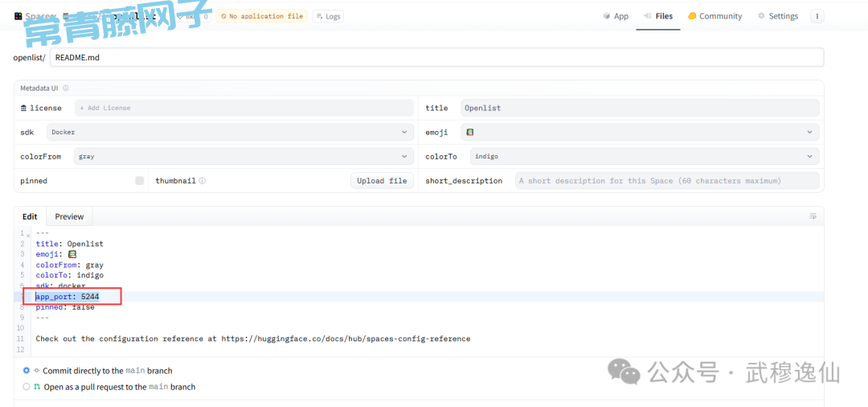Click the No application file status badge
868x407 pixels.
[x=261, y=16]
